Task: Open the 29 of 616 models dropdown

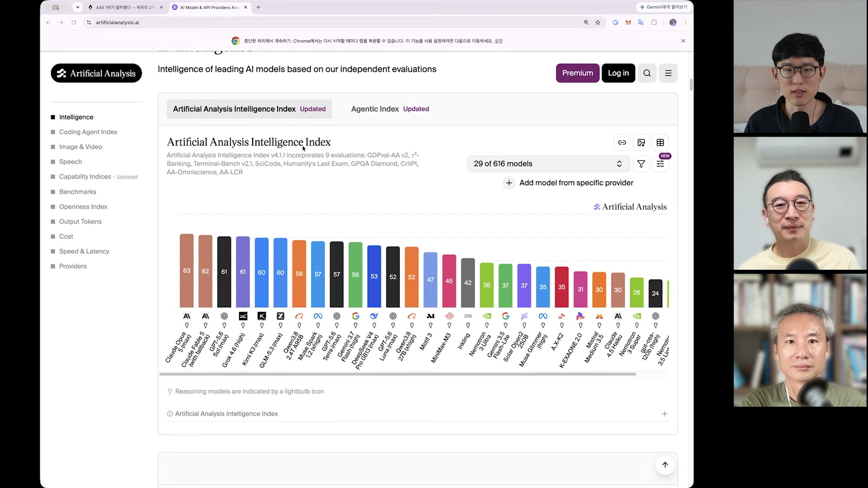Action: 548,164
